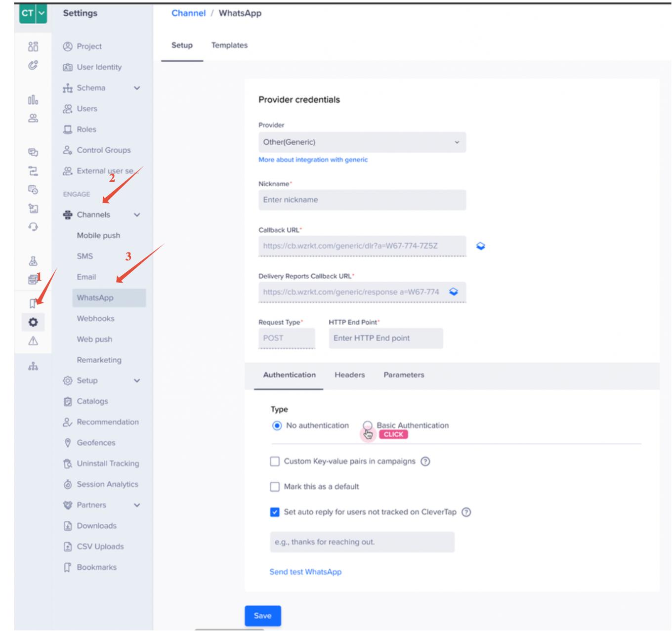This screenshot has width=672, height=631.
Task: Uncheck Set auto reply for untracked users
Action: tap(275, 512)
